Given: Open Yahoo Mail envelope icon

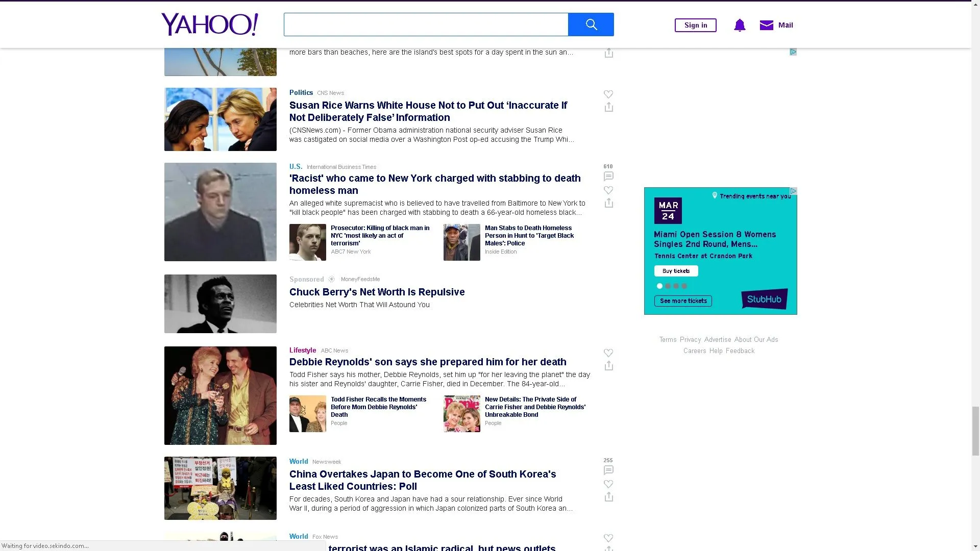Looking at the screenshot, I should tap(766, 25).
